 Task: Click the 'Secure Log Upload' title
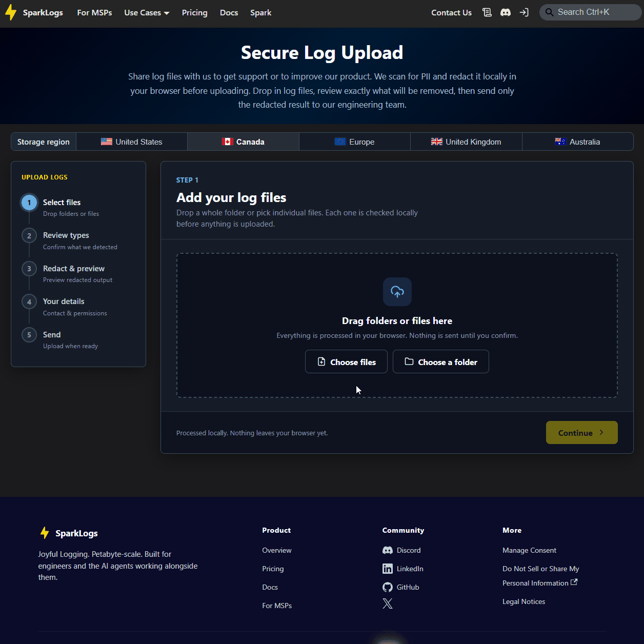pos(322,52)
